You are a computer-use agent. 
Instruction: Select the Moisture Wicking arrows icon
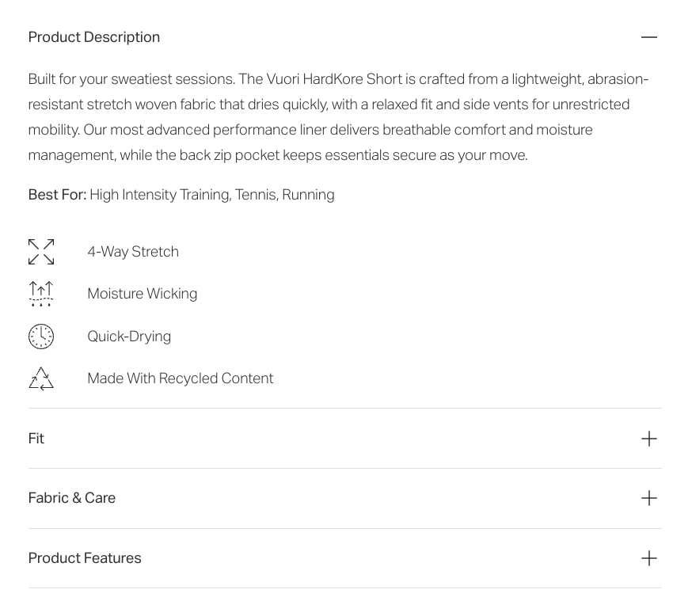tap(40, 293)
